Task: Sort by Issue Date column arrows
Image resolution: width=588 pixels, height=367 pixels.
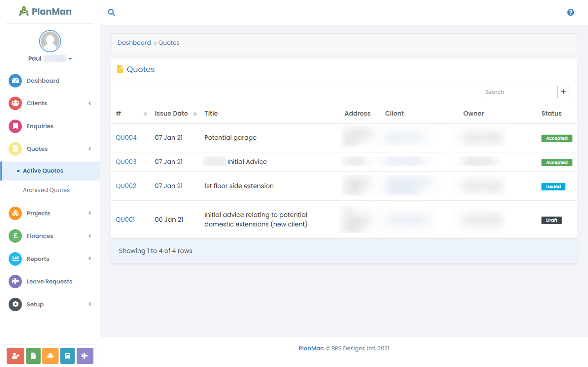Action: [x=195, y=114]
